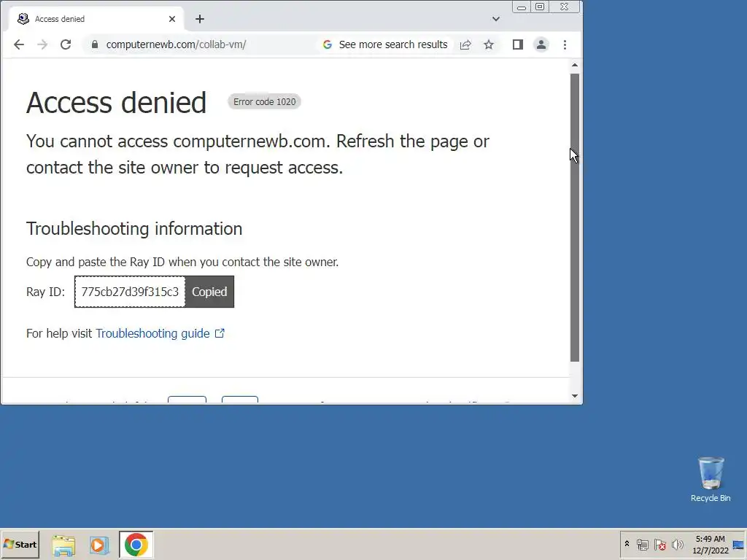The width and height of the screenshot is (747, 560).
Task: Close the Chrome window
Action: [x=565, y=7]
